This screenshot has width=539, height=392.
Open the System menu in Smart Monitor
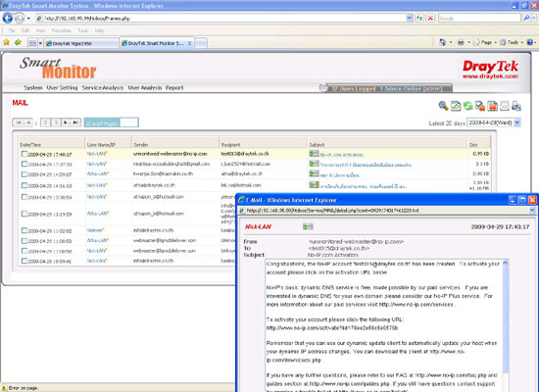(x=33, y=87)
